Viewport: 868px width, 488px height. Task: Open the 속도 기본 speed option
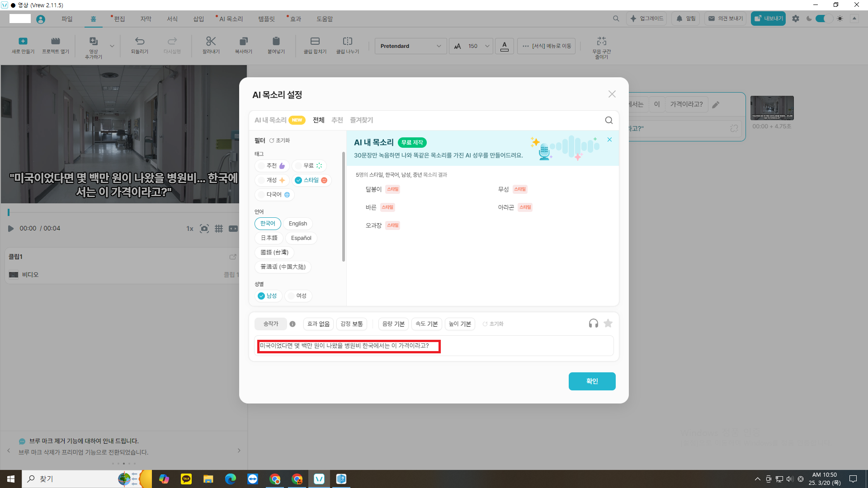[426, 324]
